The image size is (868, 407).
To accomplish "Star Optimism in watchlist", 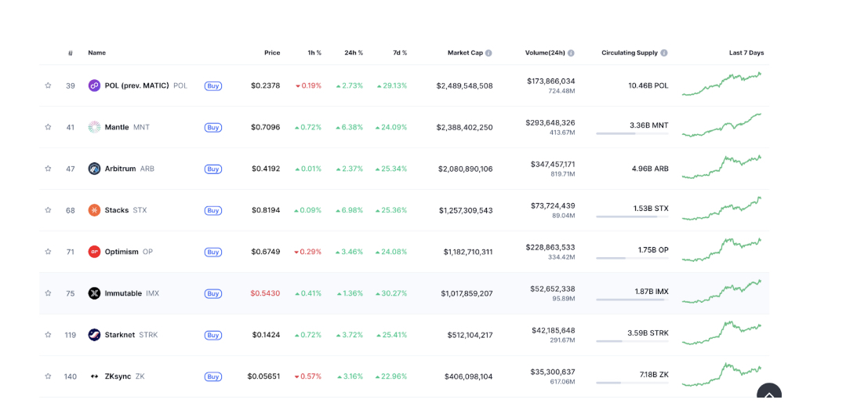I will 48,252.
